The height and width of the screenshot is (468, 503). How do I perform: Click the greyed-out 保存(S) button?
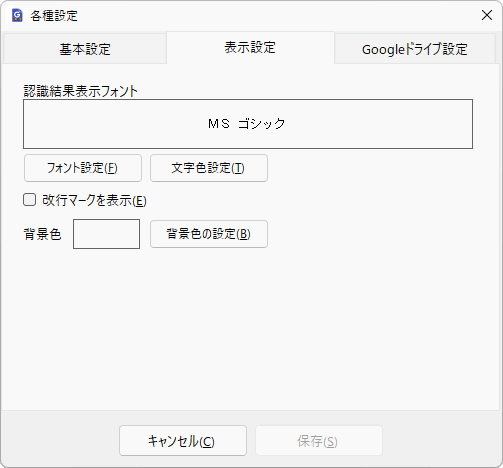319,440
